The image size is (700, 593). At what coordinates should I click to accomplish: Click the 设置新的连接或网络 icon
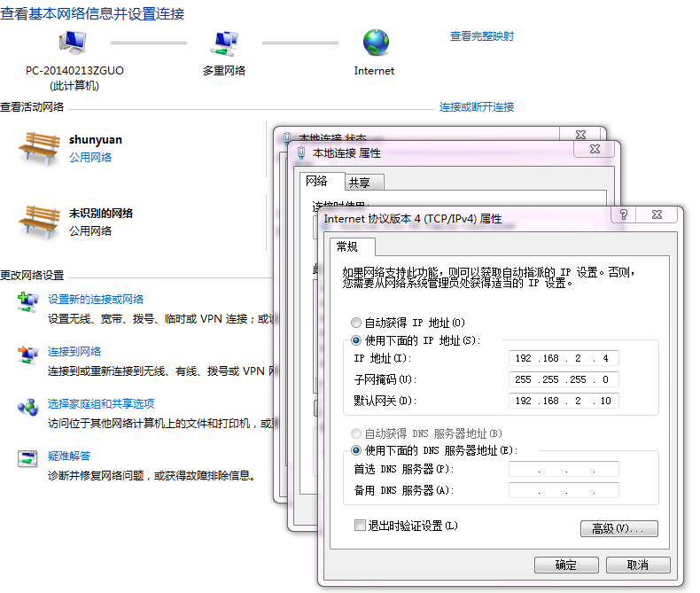(28, 302)
